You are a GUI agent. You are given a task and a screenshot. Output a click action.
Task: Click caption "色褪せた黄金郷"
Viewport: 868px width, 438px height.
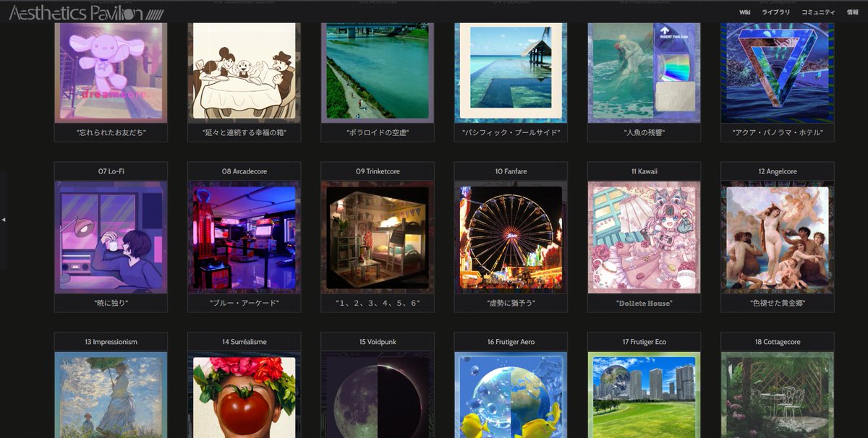(x=777, y=303)
